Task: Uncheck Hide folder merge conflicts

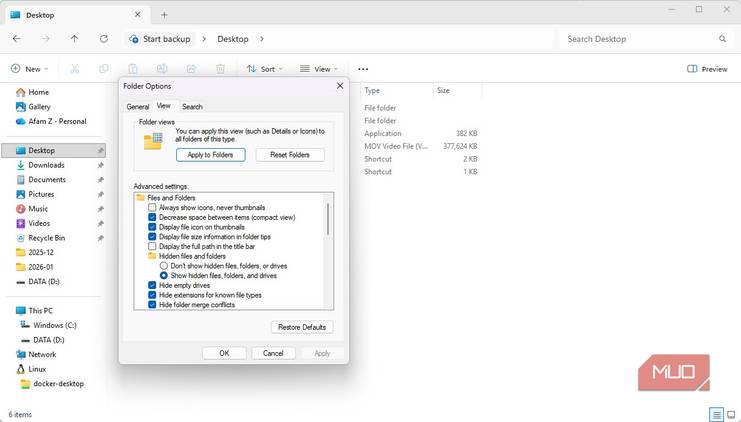Action: (x=152, y=305)
